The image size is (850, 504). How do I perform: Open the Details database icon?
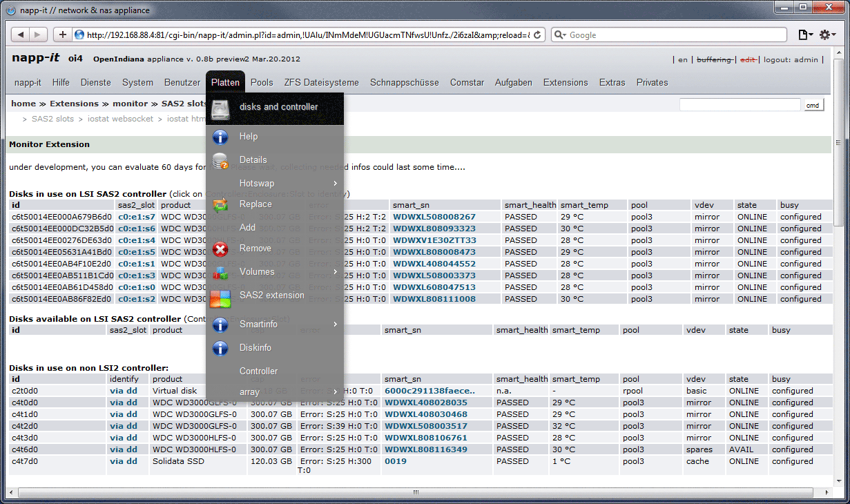tap(220, 160)
